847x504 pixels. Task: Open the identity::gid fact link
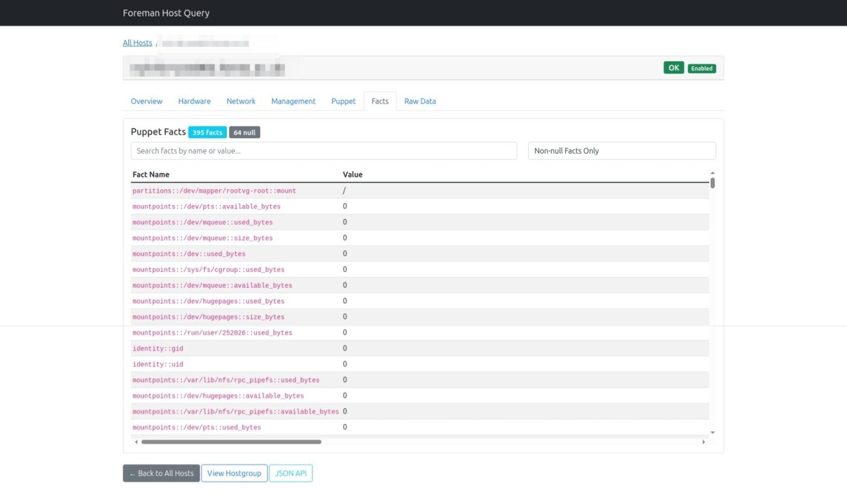pyautogui.click(x=158, y=348)
